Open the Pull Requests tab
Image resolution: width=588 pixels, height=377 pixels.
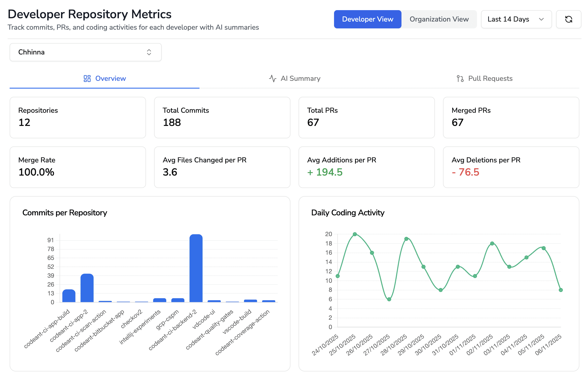click(484, 79)
